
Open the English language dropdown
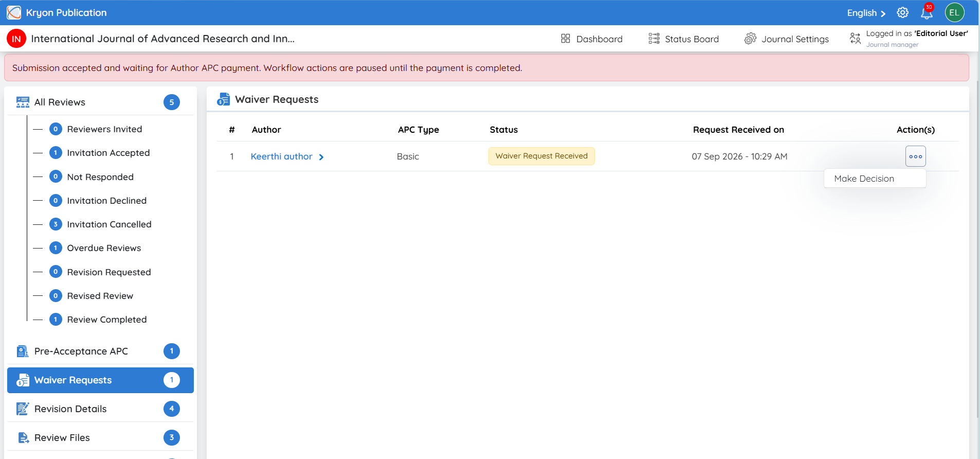866,13
